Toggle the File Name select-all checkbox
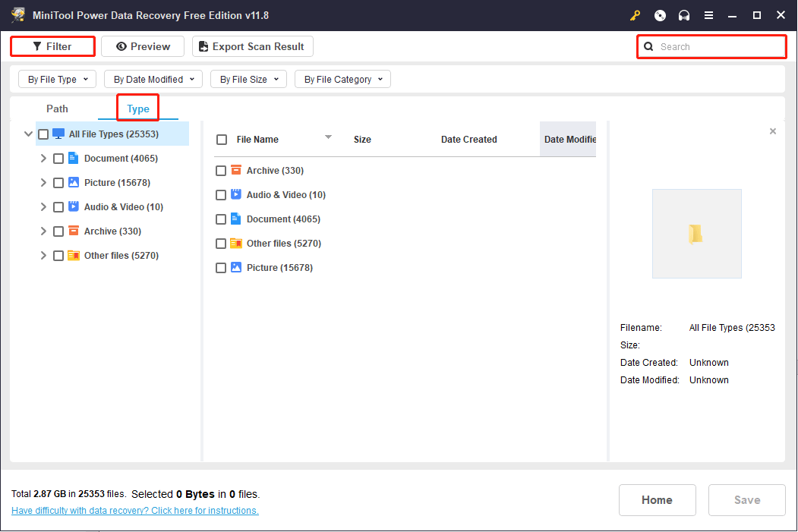 (x=222, y=140)
